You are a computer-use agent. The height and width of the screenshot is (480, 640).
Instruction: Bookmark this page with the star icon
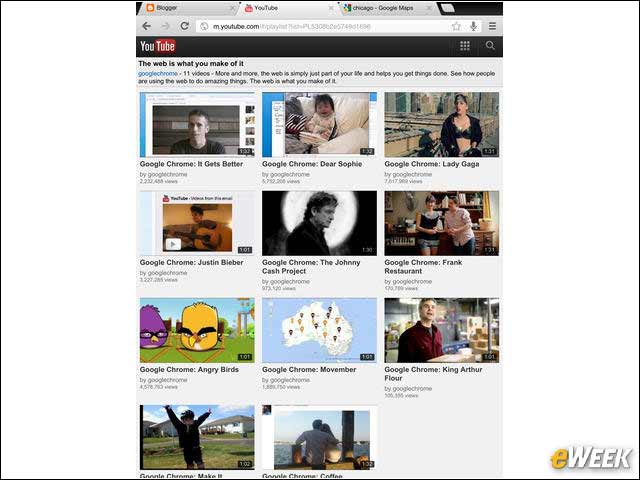tap(456, 27)
